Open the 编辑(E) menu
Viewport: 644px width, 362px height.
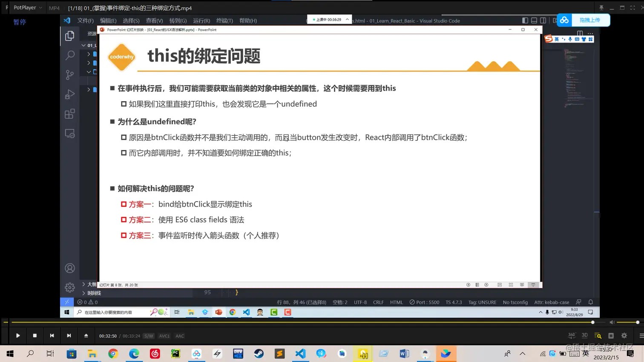coord(108,20)
